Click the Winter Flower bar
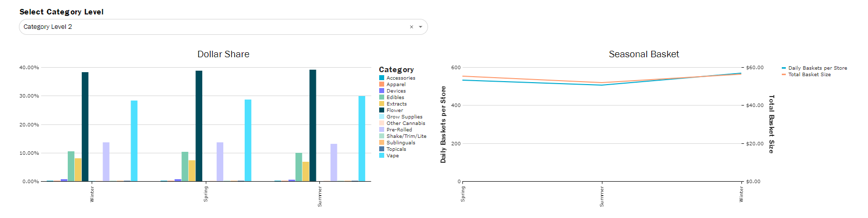This screenshot has width=868, height=218. 85,127
